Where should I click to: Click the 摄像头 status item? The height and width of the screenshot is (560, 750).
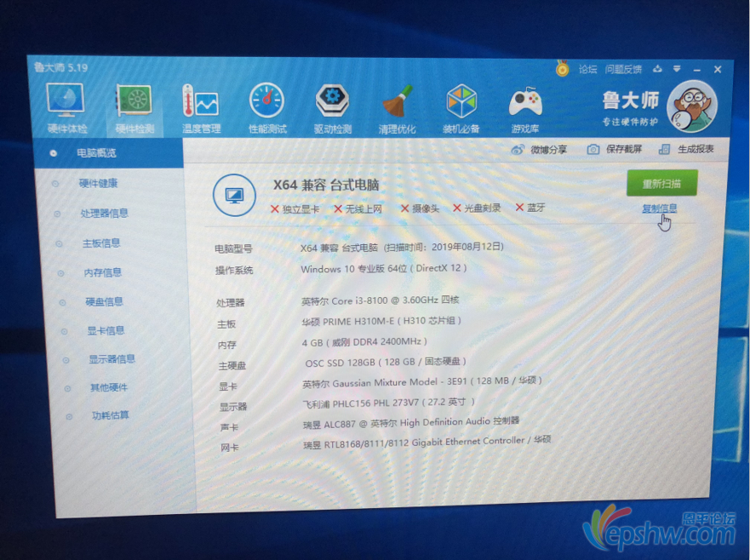(x=420, y=208)
